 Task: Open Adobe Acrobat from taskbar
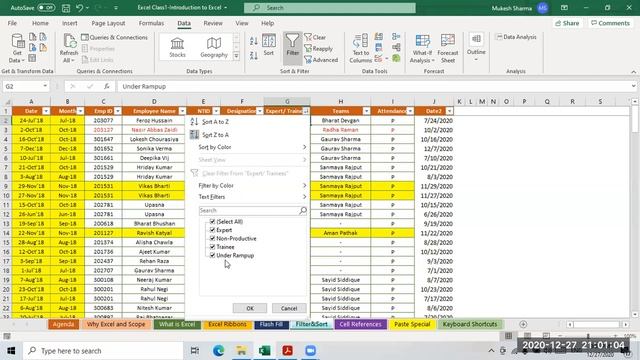pyautogui.click(x=287, y=351)
